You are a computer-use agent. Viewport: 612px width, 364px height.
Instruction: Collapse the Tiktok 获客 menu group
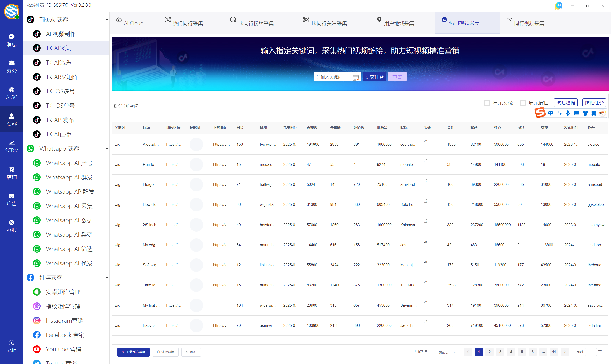pos(107,20)
